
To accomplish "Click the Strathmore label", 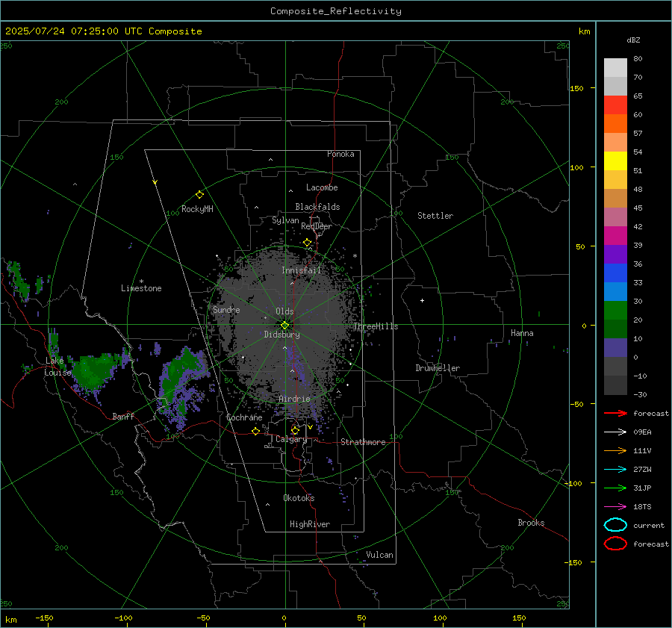I will (363, 442).
